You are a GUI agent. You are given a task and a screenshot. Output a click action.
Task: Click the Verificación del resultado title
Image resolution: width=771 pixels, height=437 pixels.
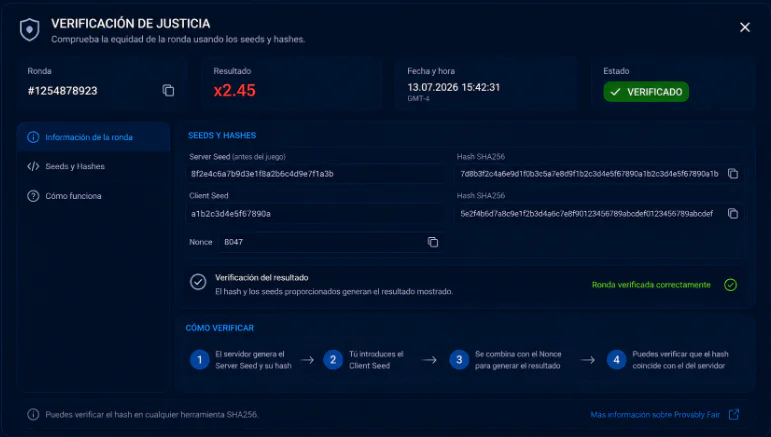pyautogui.click(x=262, y=278)
